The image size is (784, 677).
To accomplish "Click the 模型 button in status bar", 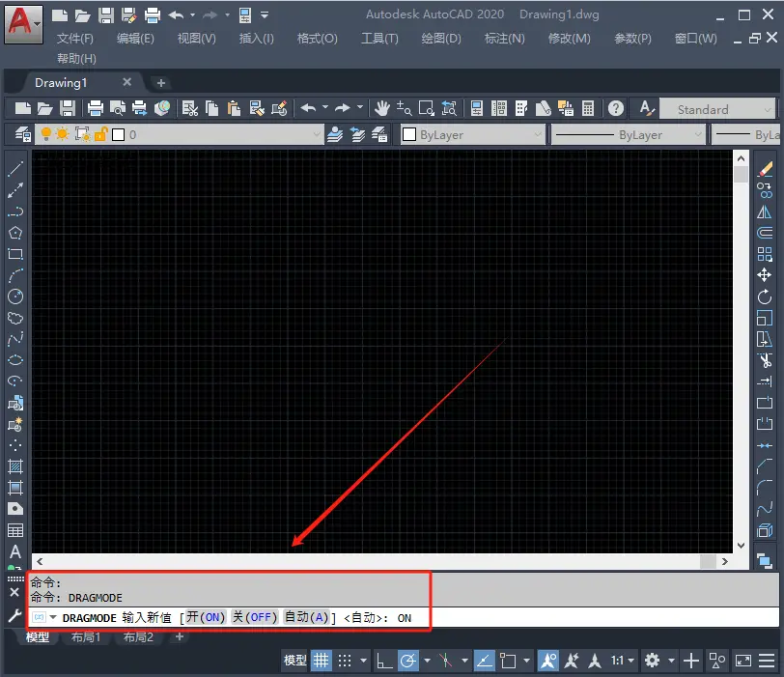I will pos(294,661).
